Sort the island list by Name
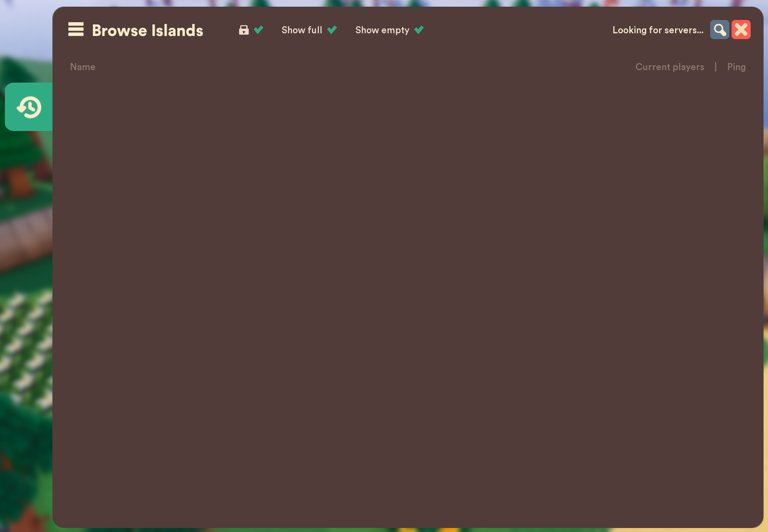 83,67
